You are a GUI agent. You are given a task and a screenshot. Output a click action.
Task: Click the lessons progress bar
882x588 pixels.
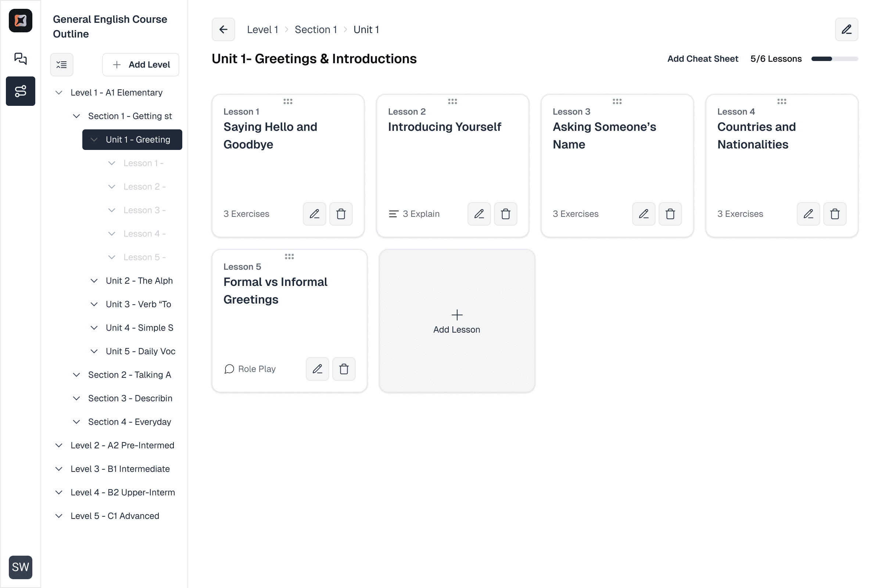pos(834,59)
